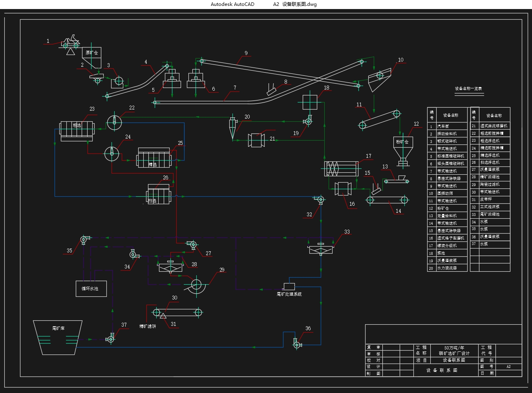Select the wide-spaced '设 备 联 系 图' drawing title
The width and height of the screenshot is (532, 393).
click(442, 370)
